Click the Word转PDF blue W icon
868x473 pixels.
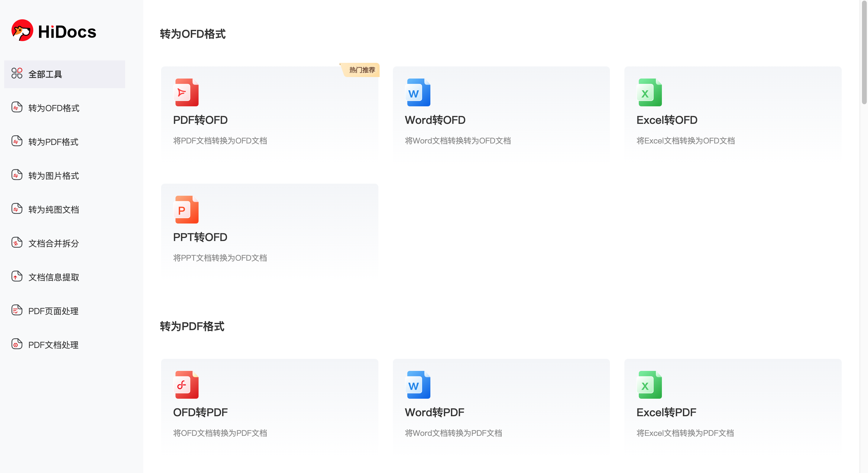[418, 385]
